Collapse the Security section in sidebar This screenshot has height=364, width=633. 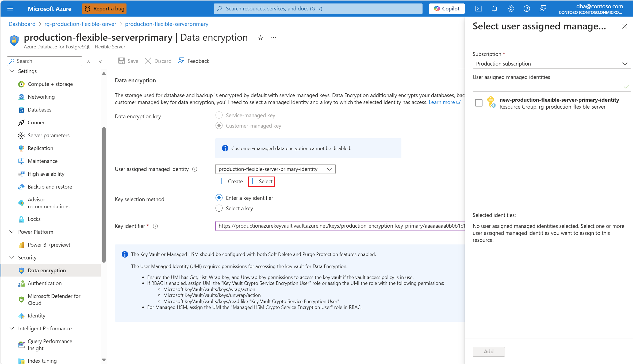point(12,258)
